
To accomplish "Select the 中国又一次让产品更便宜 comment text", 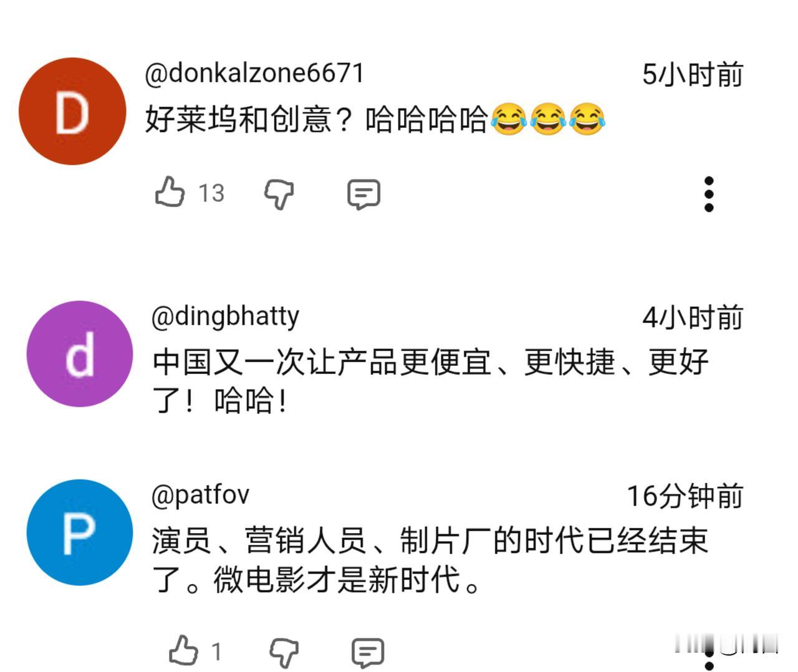I will (430, 381).
